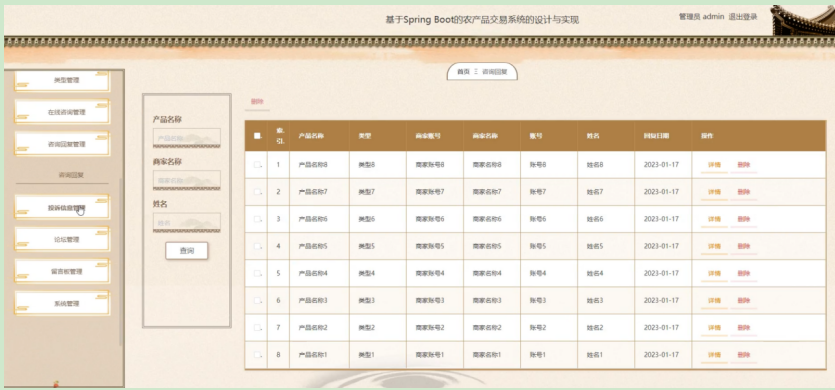
Task: Open 详情 for row 产品名称3
Action: (714, 300)
